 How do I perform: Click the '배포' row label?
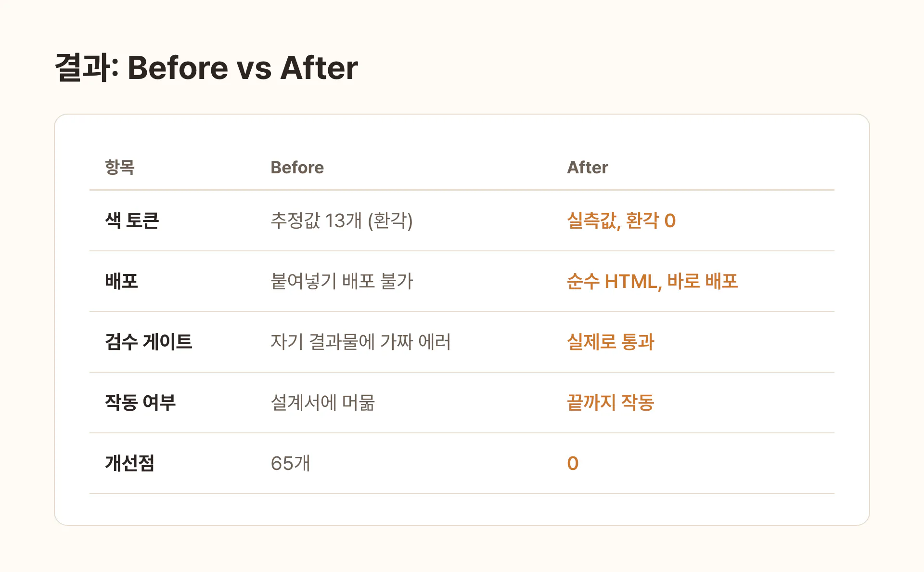point(121,281)
